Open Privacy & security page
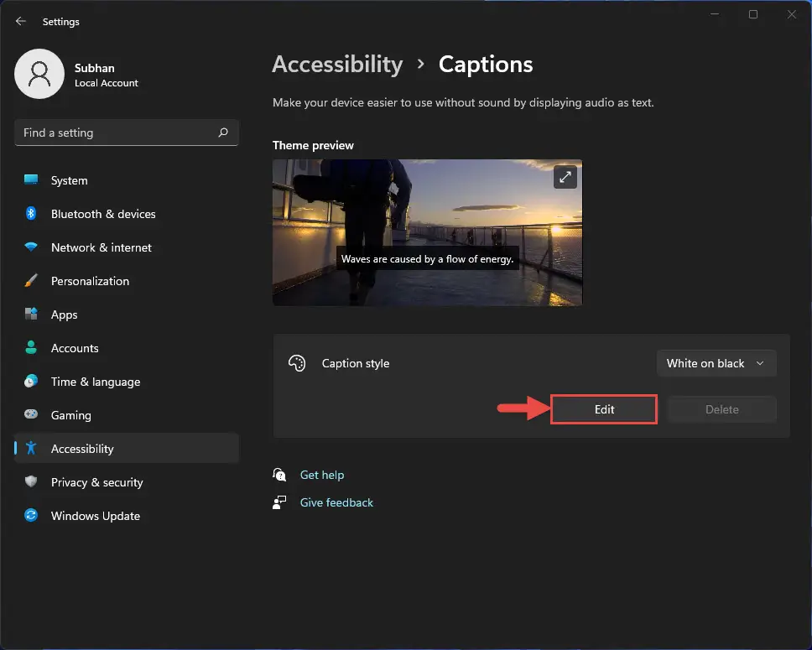Screen dimensions: 812x650 pyautogui.click(x=127, y=482)
